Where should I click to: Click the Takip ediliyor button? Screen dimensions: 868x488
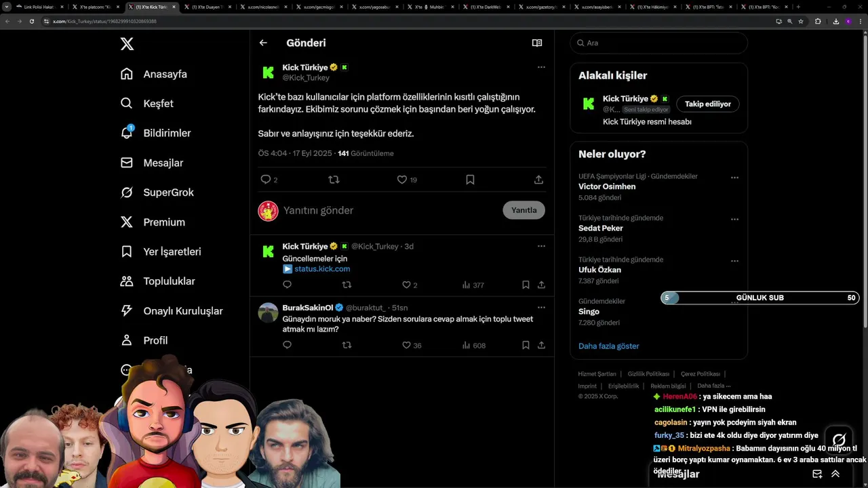707,104
